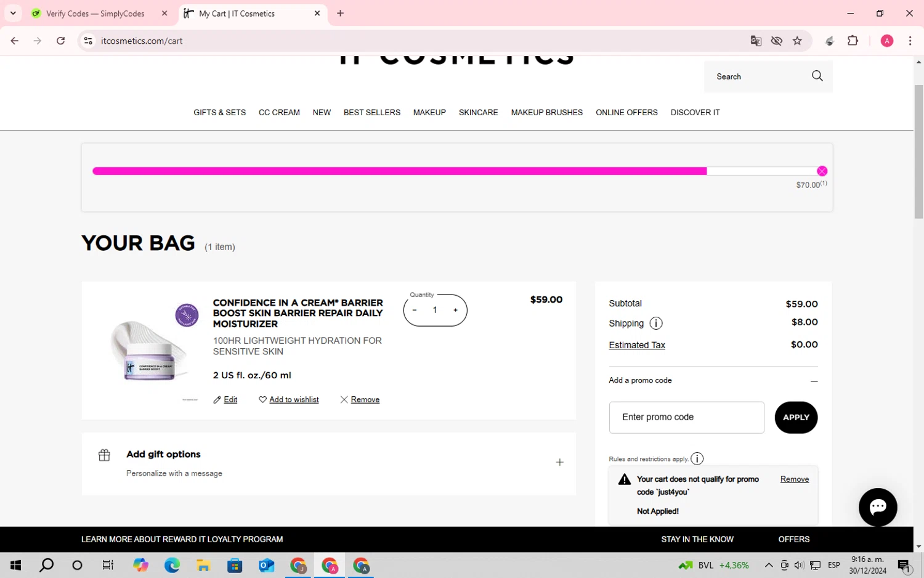Open the Chrome profile avatar
The height and width of the screenshot is (578, 924).
point(887,41)
